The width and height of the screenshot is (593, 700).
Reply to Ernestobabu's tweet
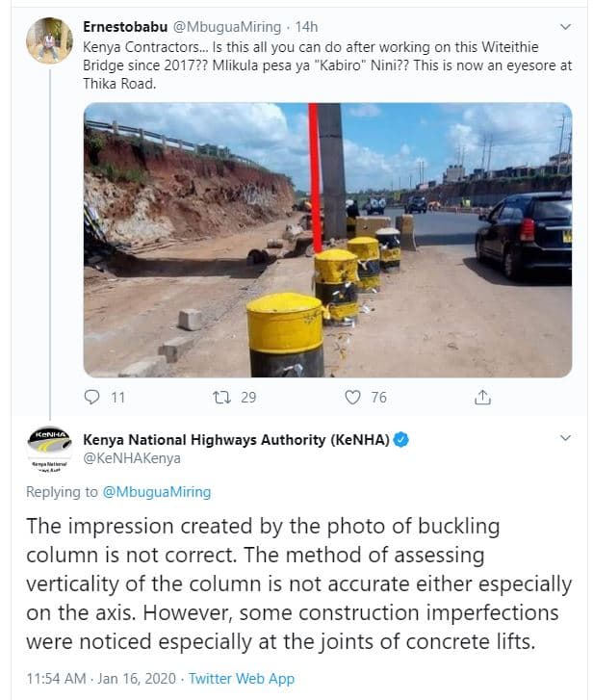coord(93,397)
